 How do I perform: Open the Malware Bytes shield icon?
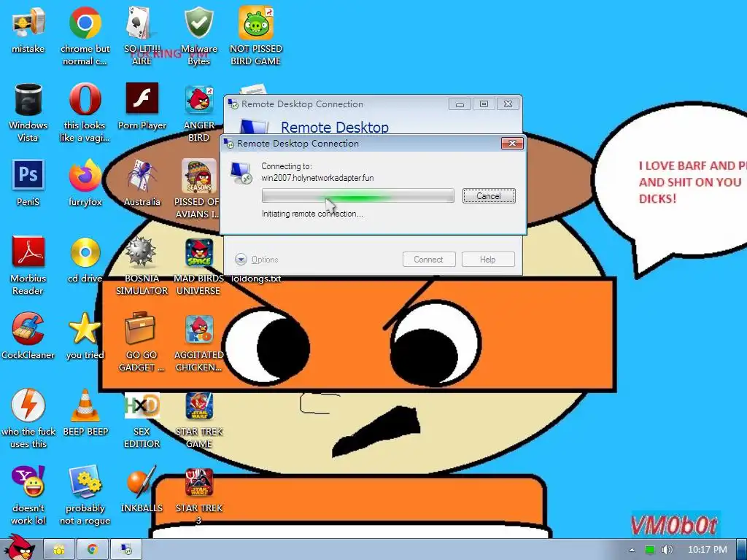(198, 23)
